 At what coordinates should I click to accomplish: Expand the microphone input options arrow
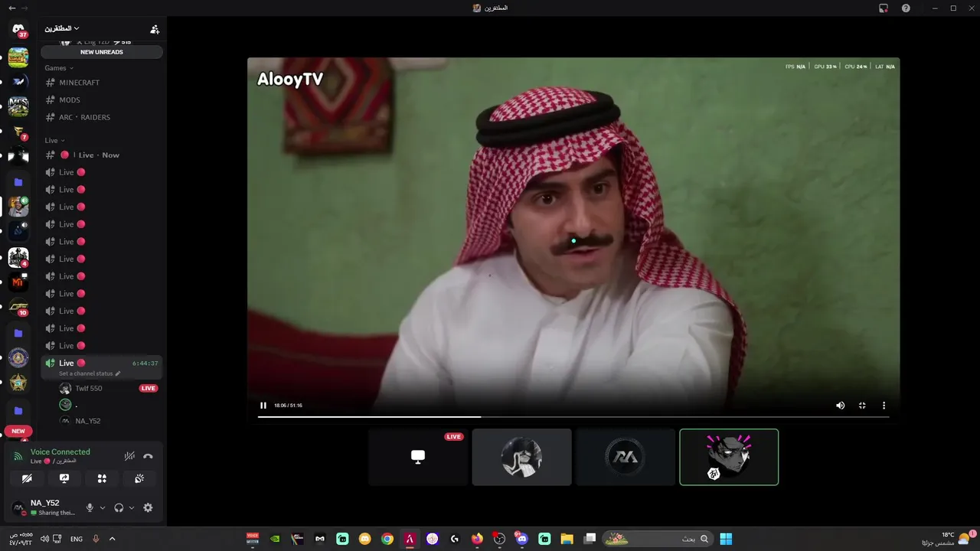pos(103,507)
